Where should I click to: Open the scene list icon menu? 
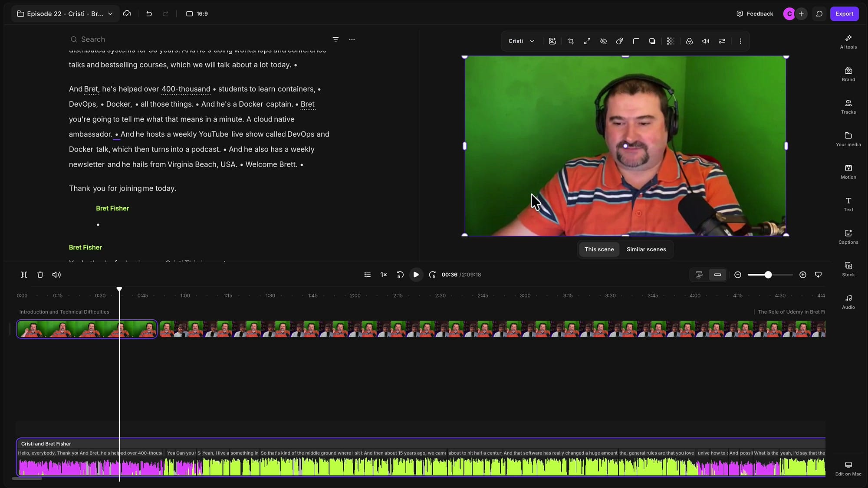click(x=367, y=275)
